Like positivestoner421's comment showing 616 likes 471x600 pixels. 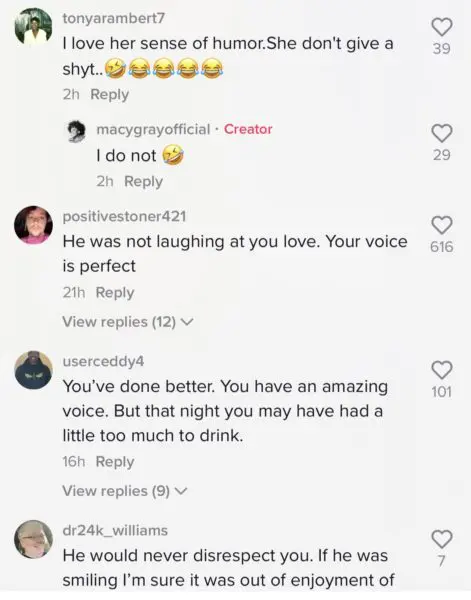pyautogui.click(x=442, y=225)
